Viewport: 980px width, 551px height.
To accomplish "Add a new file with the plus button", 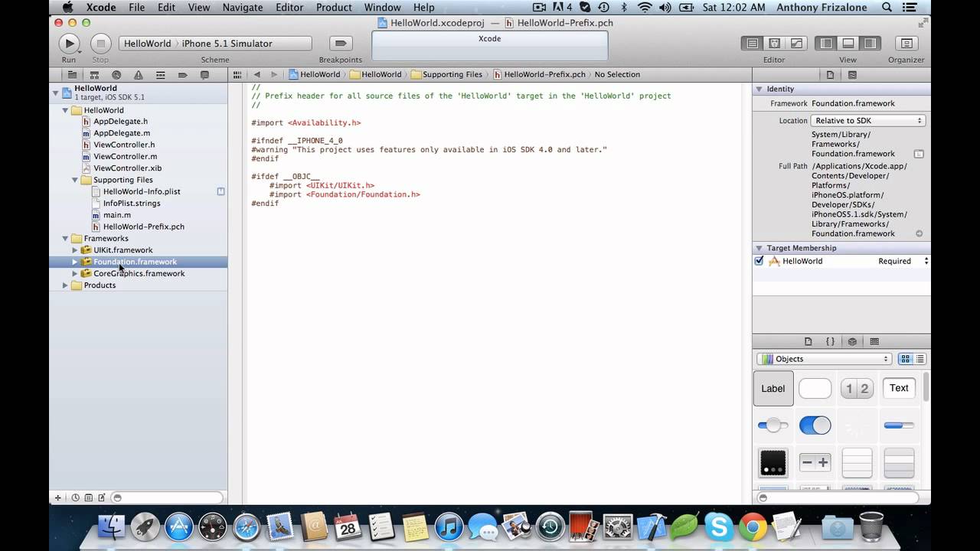I will (57, 497).
